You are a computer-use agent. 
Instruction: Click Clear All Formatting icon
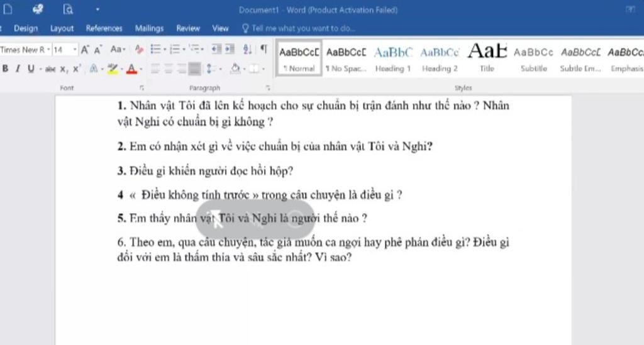pyautogui.click(x=139, y=50)
